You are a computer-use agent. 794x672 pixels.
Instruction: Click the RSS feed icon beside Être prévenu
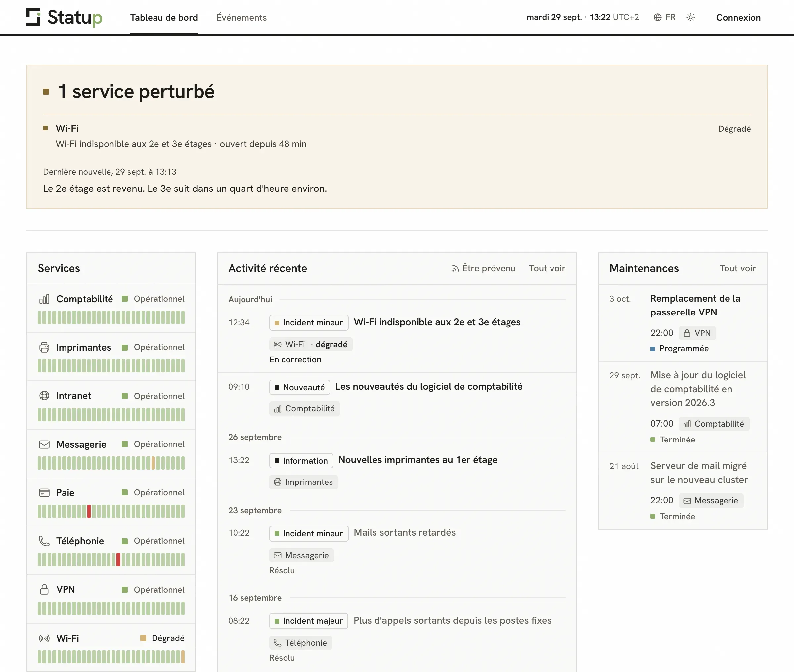pyautogui.click(x=455, y=269)
